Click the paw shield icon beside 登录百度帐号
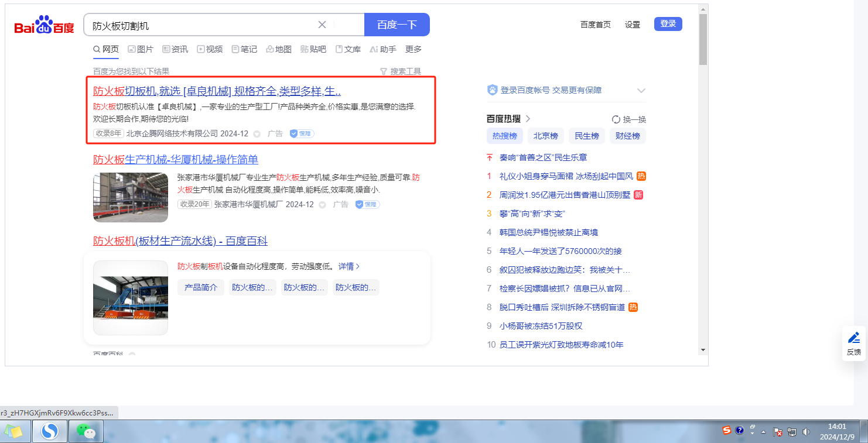The image size is (868, 443). tap(493, 90)
